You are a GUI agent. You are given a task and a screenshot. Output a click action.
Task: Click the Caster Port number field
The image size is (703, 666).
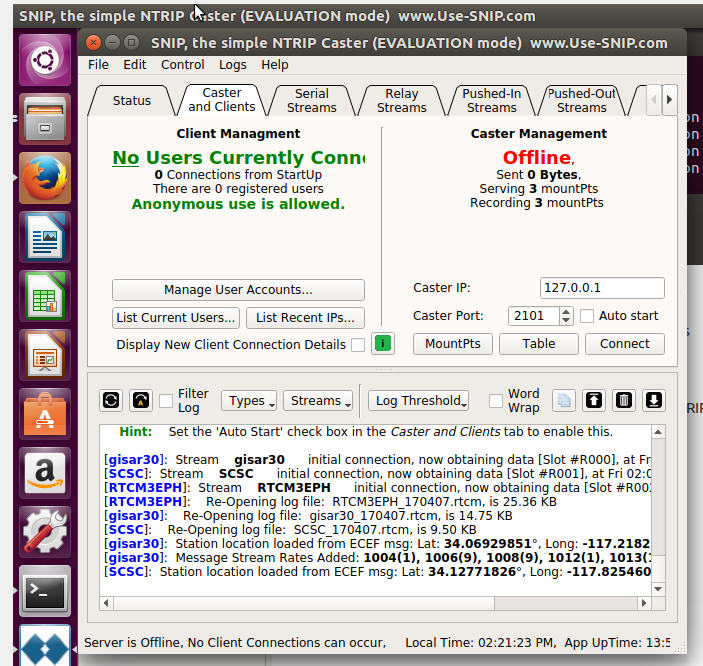coord(534,316)
